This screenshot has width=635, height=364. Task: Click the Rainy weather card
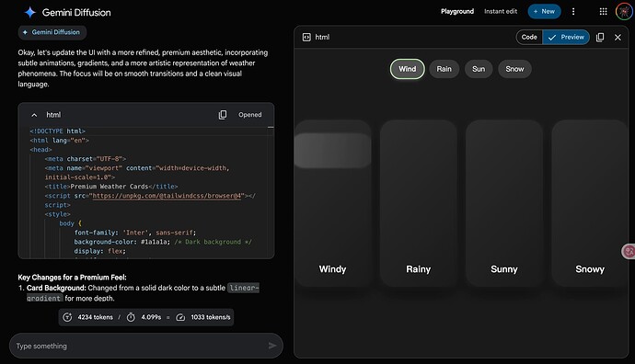coord(419,203)
